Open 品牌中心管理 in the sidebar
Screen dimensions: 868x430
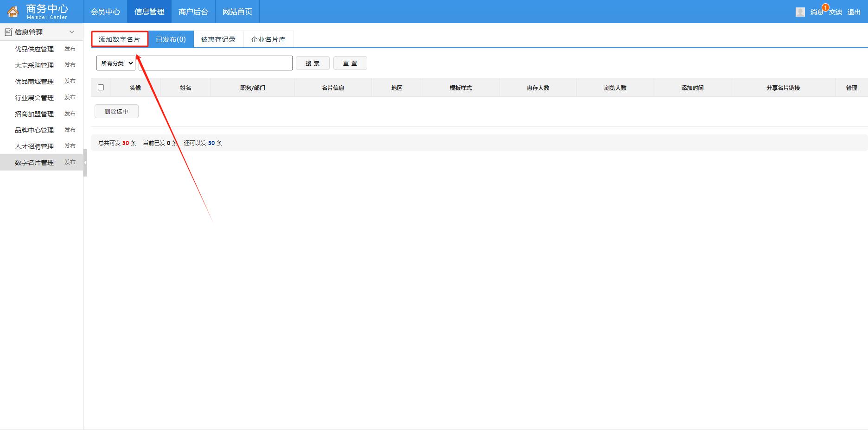point(34,130)
